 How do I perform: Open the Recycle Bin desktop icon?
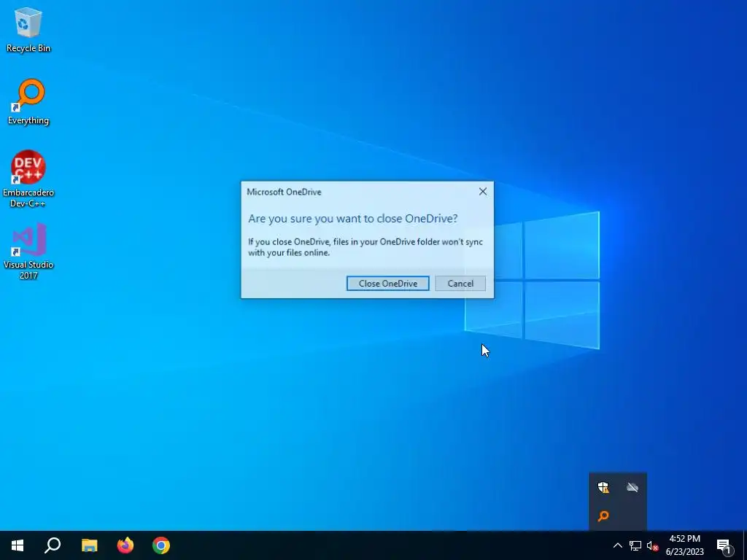click(x=28, y=29)
